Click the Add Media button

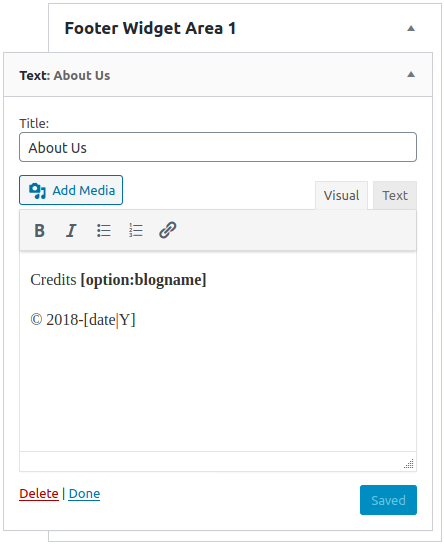71,190
